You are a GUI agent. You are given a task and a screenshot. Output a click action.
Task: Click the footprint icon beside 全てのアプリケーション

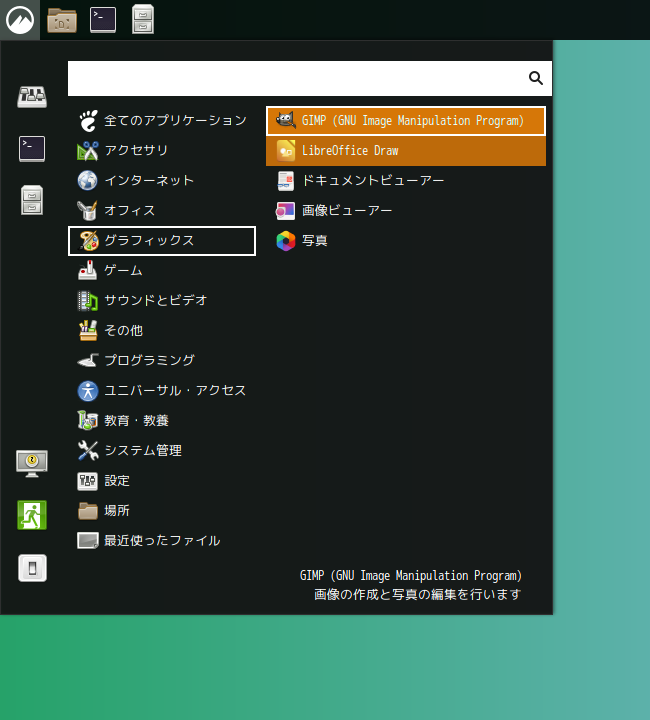pos(87,121)
